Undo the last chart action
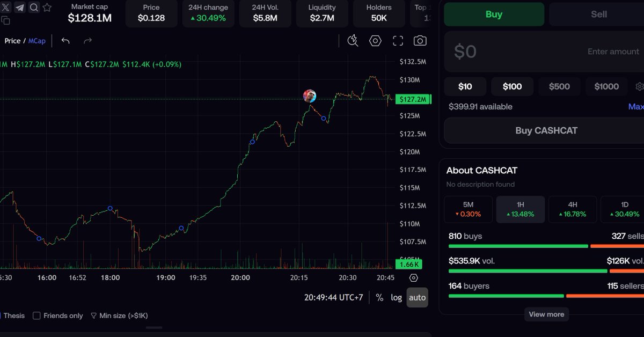 coord(65,41)
